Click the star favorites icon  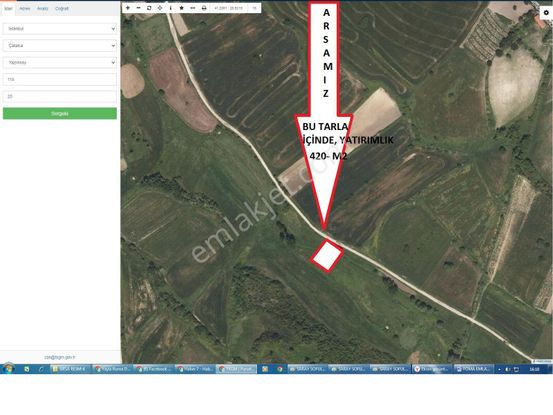pyautogui.click(x=182, y=8)
